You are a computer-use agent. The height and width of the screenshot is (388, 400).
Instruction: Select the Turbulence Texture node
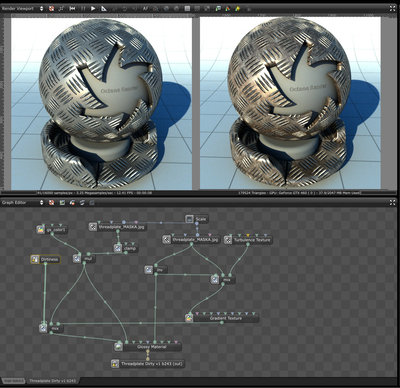point(248,240)
